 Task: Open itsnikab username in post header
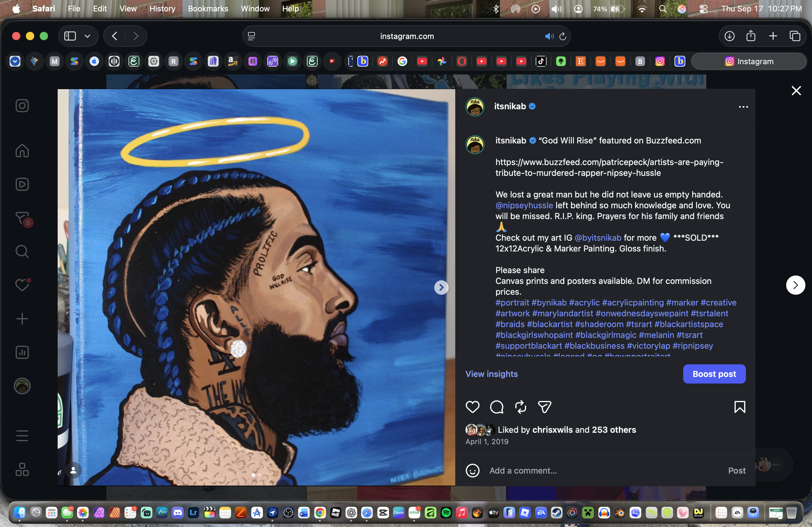pyautogui.click(x=510, y=106)
